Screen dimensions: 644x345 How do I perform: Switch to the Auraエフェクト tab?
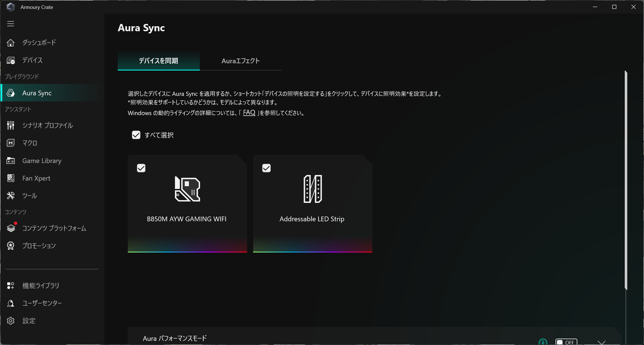(241, 61)
